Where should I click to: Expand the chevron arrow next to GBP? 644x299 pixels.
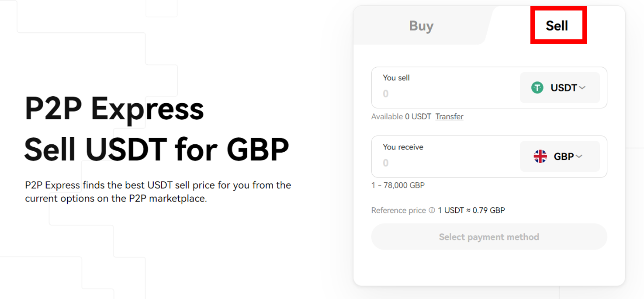(579, 156)
